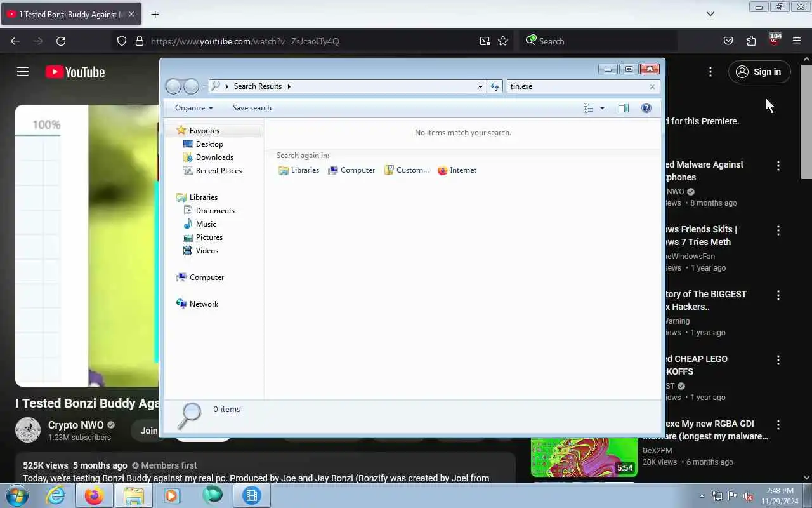Click the Explorer Forward navigation button
This screenshot has width=812, height=508.
(191, 86)
